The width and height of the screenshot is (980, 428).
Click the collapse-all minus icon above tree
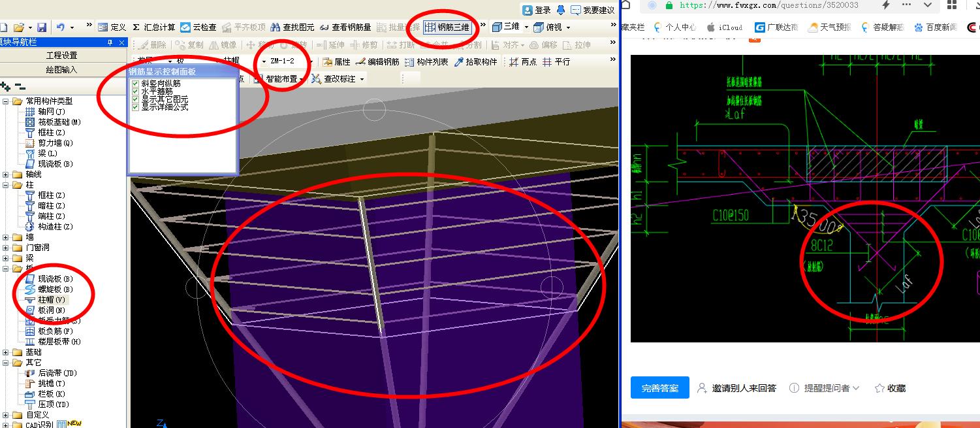pos(20,86)
